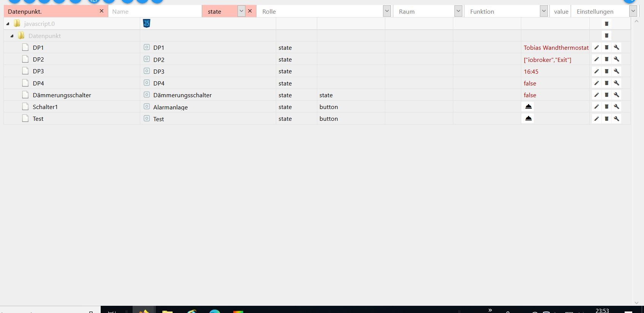The image size is (644, 313).
Task: Click the Datenpunkt folder label
Action: click(x=44, y=36)
